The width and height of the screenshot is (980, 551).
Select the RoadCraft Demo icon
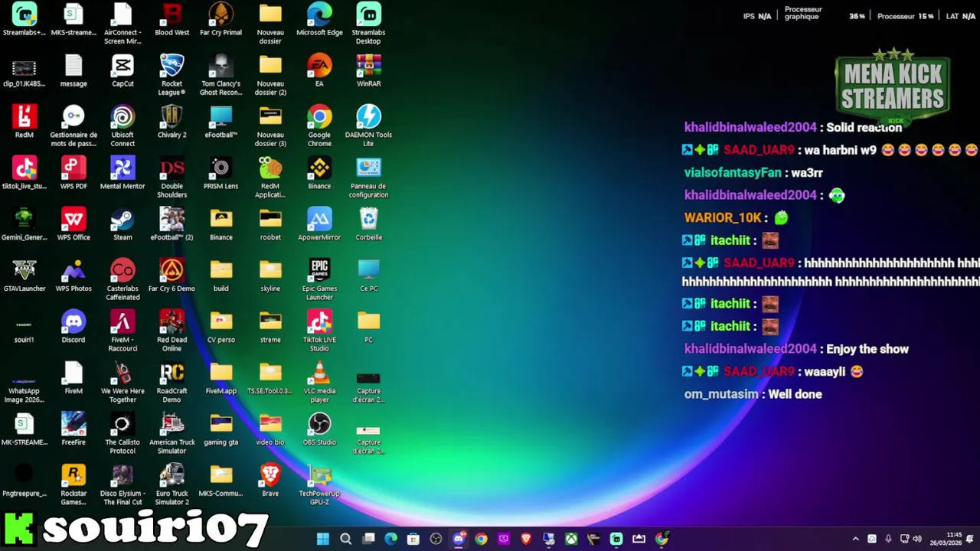click(x=171, y=383)
